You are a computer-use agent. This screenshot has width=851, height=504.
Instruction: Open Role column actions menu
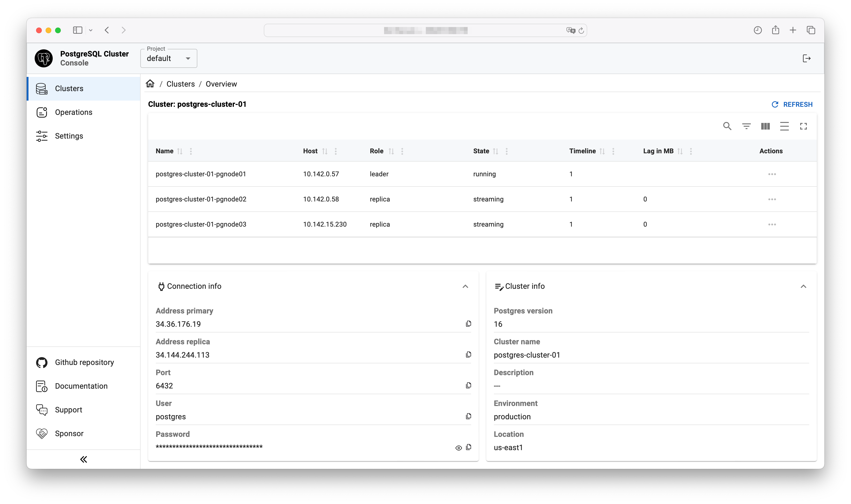402,151
